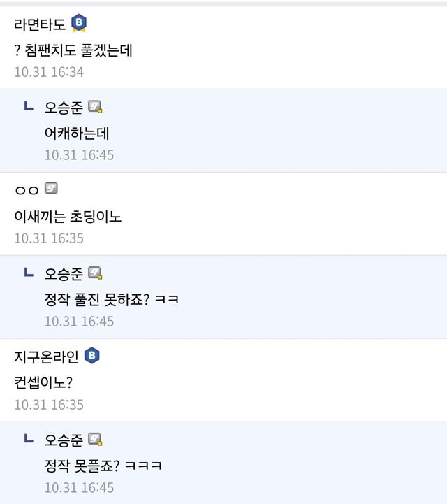Click the blue B badge beside 지구온라인
Screen dimensions: 447x504
click(x=92, y=357)
